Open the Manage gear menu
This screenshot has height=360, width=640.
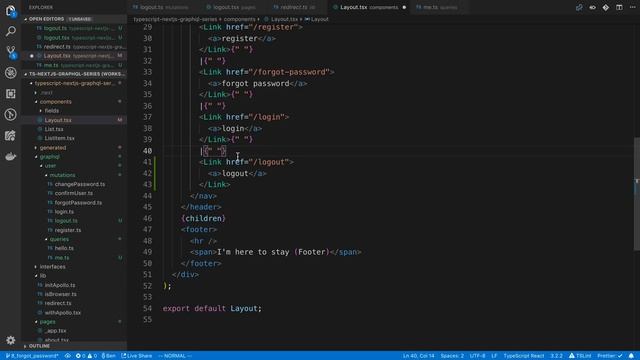(x=11, y=340)
